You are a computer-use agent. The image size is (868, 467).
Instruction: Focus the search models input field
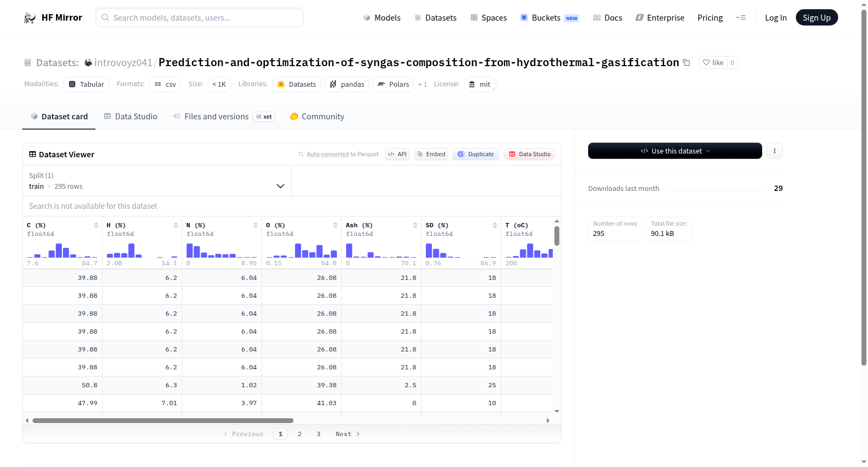click(x=200, y=17)
